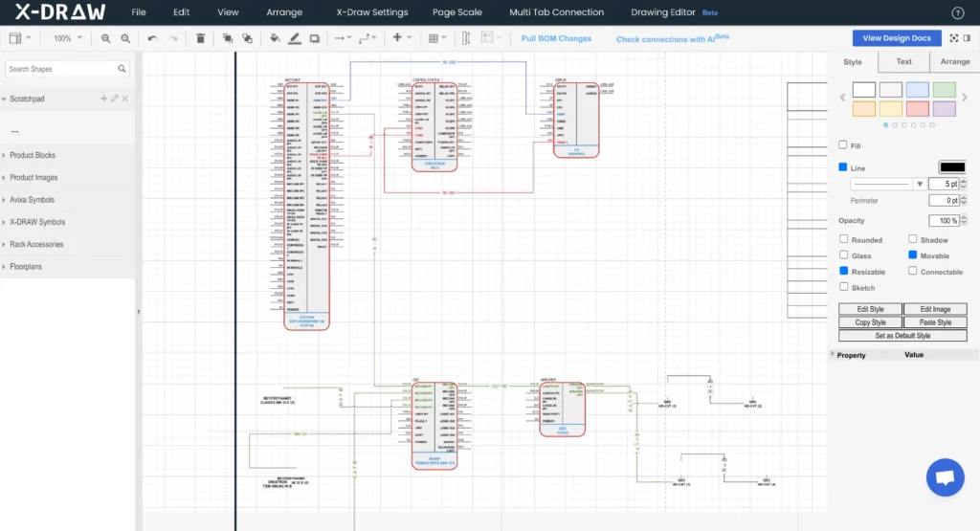Viewport: 980px width, 531px height.
Task: Undo the last action
Action: pos(152,38)
